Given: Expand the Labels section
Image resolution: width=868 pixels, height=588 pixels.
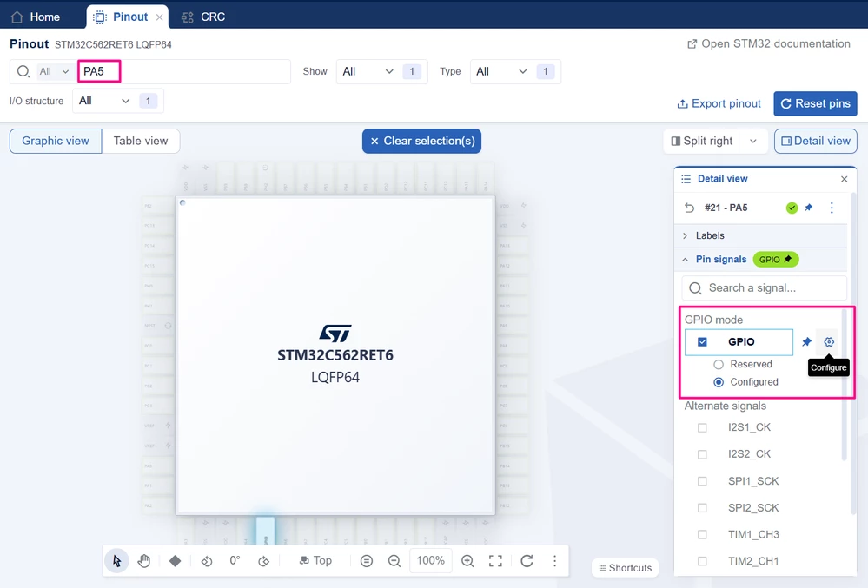Looking at the screenshot, I should click(761, 235).
